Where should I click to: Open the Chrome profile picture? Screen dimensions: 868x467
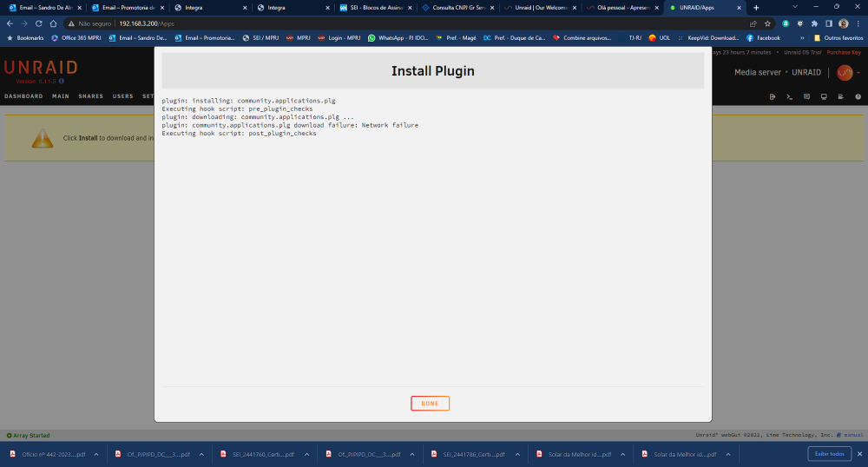(844, 23)
